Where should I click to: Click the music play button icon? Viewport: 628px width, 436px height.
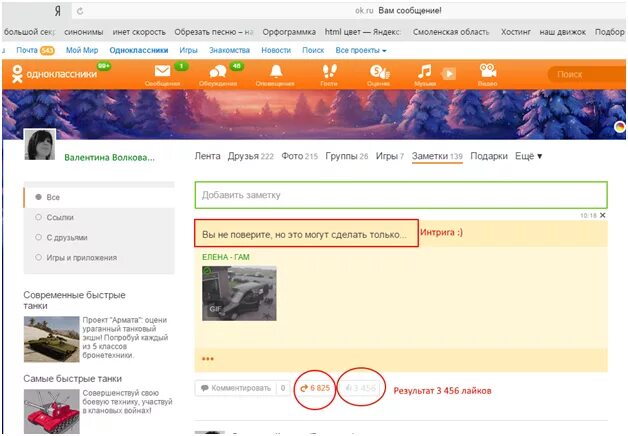[449, 74]
